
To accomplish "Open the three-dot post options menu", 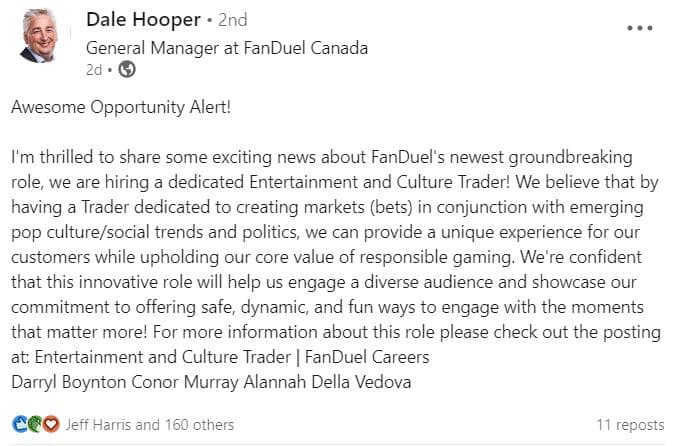I will tap(640, 28).
